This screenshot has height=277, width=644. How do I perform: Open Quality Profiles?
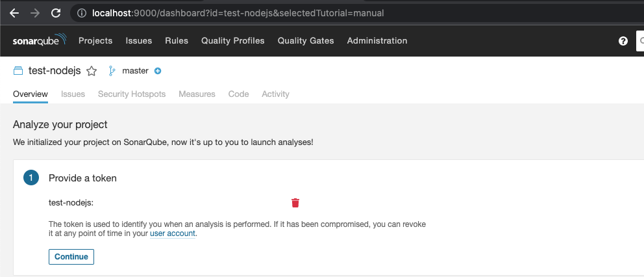233,41
